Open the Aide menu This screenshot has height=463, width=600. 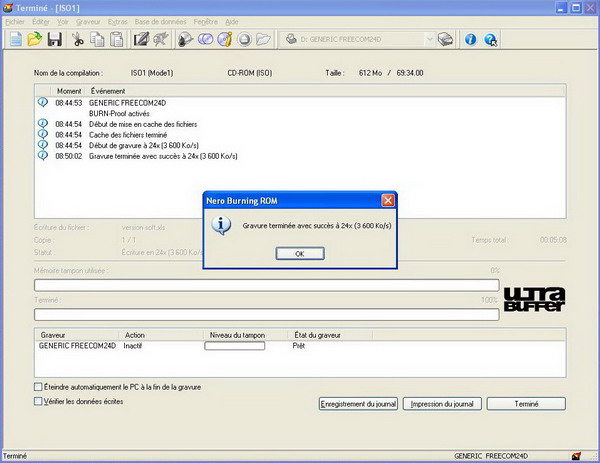coord(232,22)
